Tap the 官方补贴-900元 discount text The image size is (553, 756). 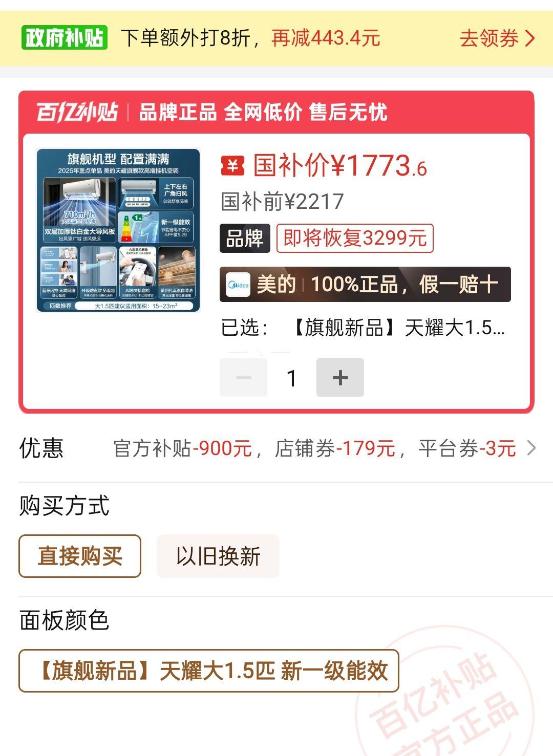click(182, 448)
